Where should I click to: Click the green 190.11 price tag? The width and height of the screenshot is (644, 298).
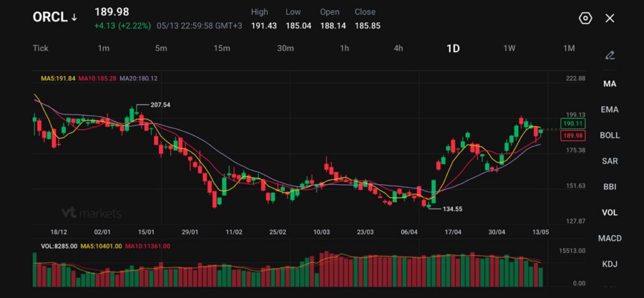pos(573,123)
